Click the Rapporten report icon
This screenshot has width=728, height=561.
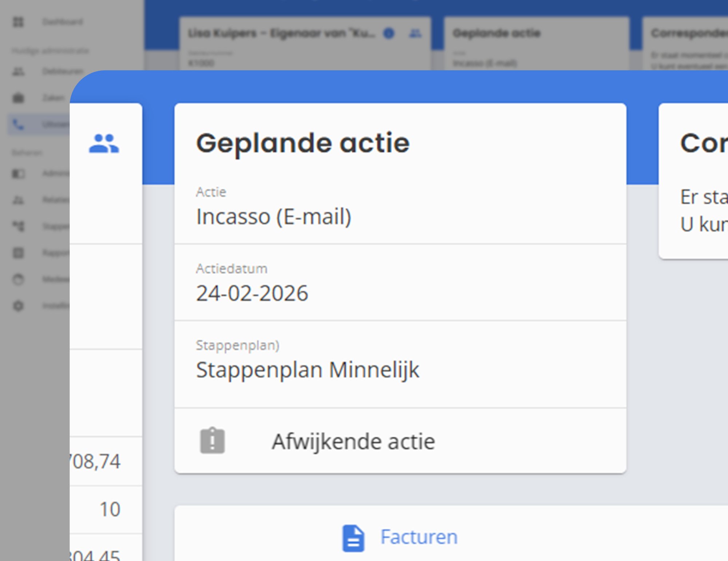(18, 252)
